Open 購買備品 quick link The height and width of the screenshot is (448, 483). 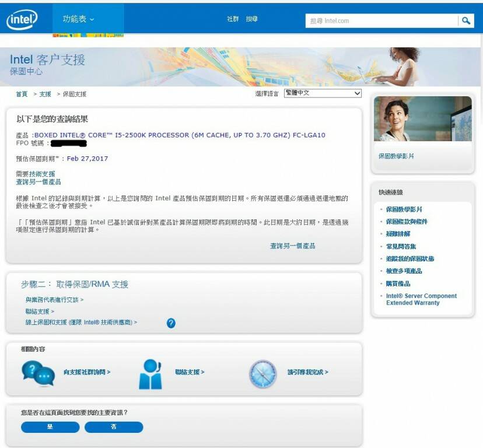(x=398, y=283)
